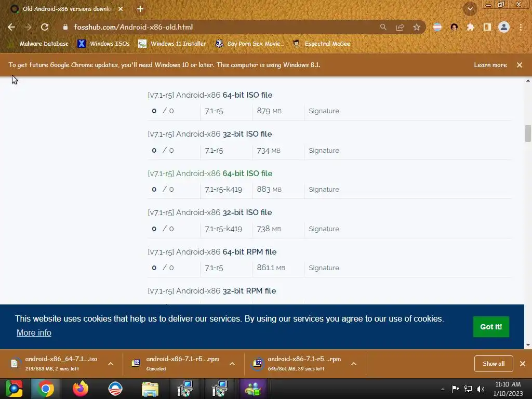Image resolution: width=532 pixels, height=399 pixels.
Task: Open the network tray icon
Action: pyautogui.click(x=468, y=389)
